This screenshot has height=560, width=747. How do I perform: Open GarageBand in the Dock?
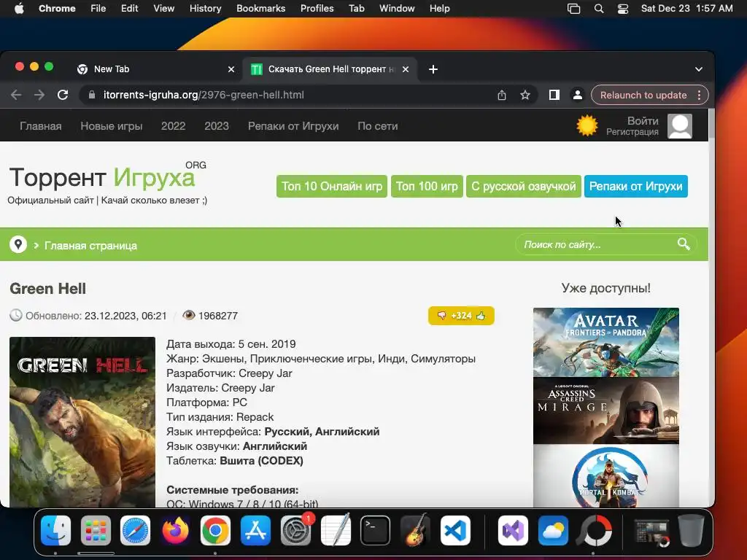tap(415, 531)
